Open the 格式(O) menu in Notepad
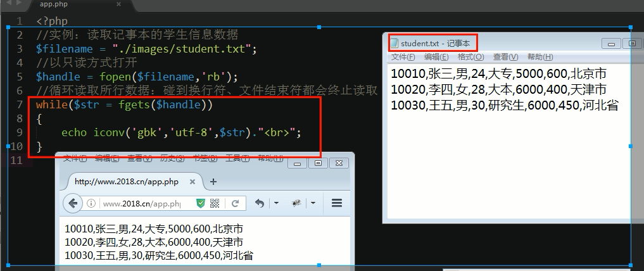Image resolution: width=644 pixels, height=271 pixels. pos(470,57)
